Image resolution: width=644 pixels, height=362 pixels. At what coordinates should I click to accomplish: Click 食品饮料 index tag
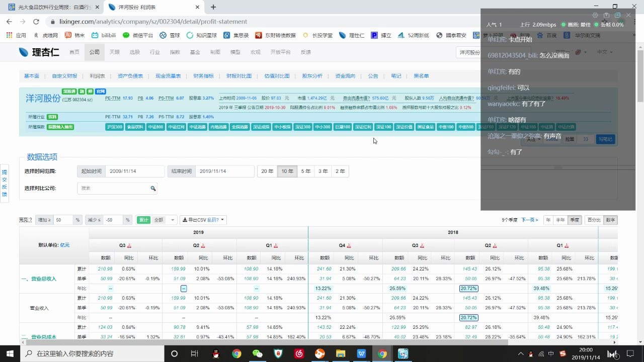point(135,127)
